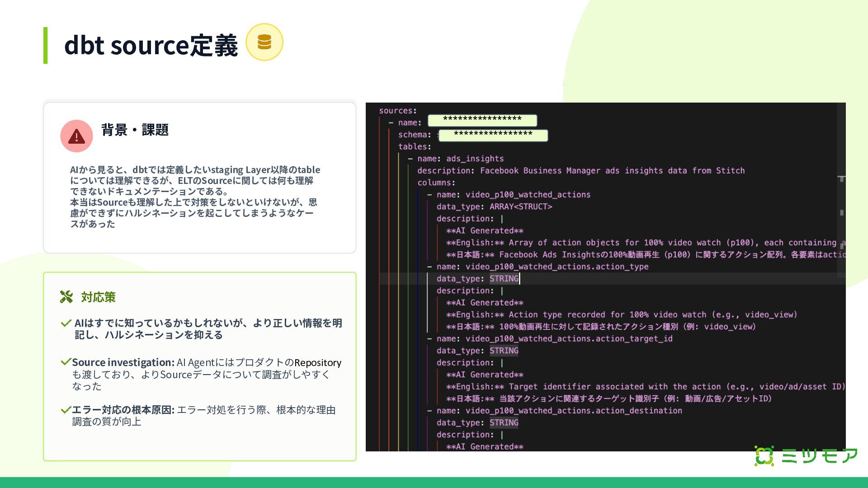The width and height of the screenshot is (868, 488).
Task: Click the green vertical bar beside title
Action: (x=45, y=45)
